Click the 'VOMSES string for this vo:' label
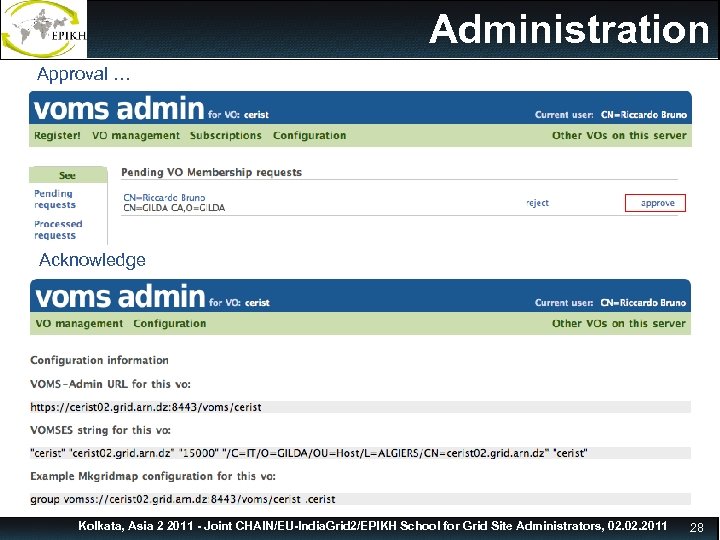This screenshot has height=540, width=720. [x=100, y=430]
